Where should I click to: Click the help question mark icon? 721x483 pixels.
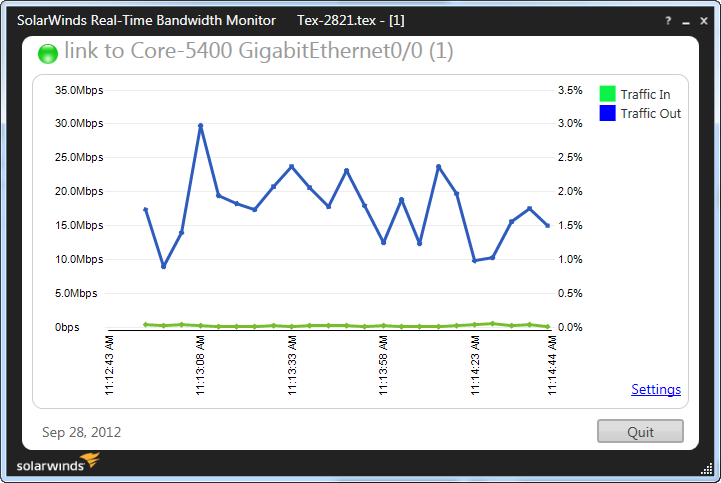pos(668,21)
